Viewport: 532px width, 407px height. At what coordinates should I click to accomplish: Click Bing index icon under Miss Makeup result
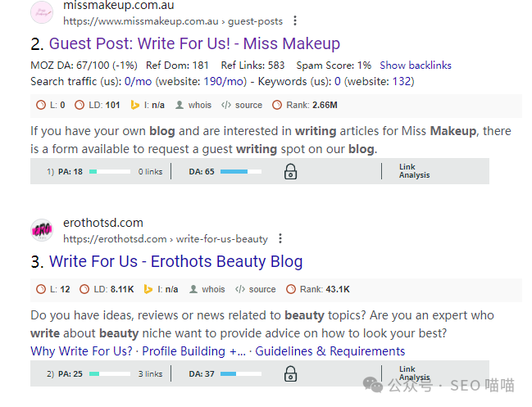point(135,105)
